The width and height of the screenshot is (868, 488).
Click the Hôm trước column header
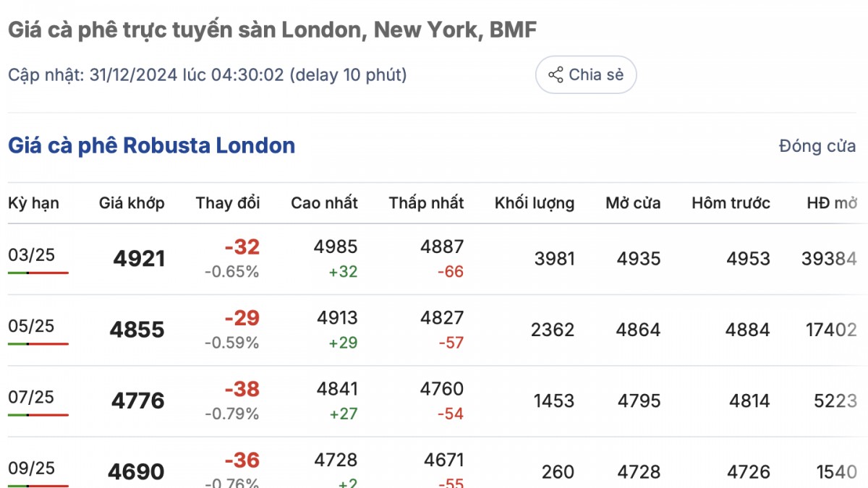pos(731,203)
